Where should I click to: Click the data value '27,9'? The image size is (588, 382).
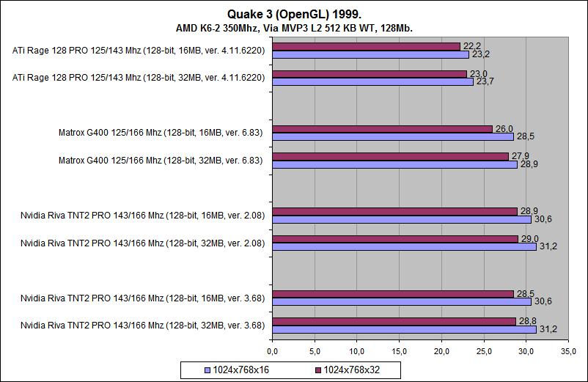click(520, 156)
